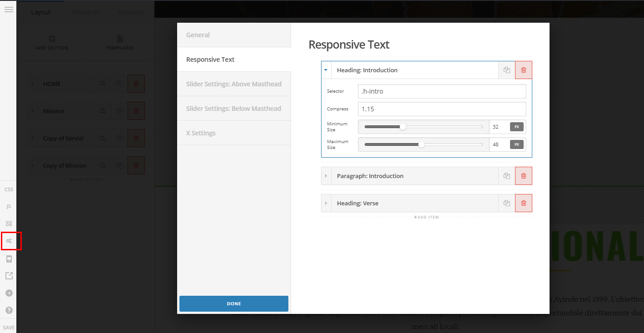Duplicate the Heading: Introduction item
The image size is (644, 333).
(x=506, y=70)
